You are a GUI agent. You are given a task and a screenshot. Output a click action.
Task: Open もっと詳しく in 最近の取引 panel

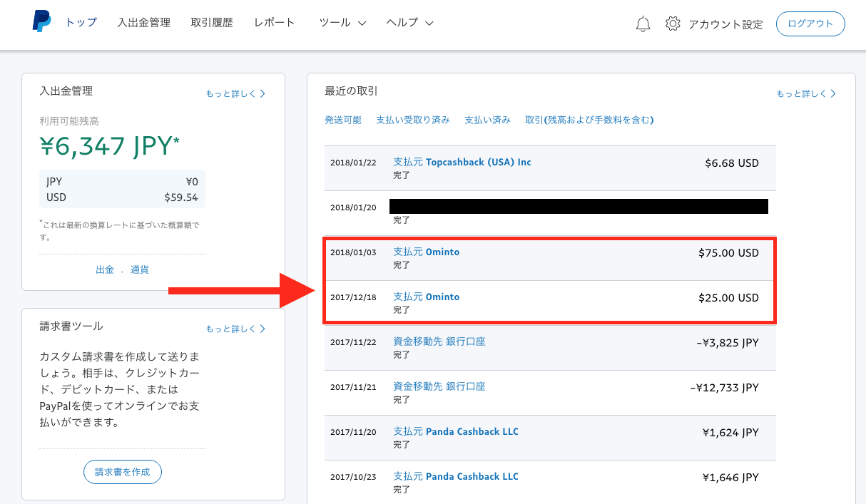point(806,93)
